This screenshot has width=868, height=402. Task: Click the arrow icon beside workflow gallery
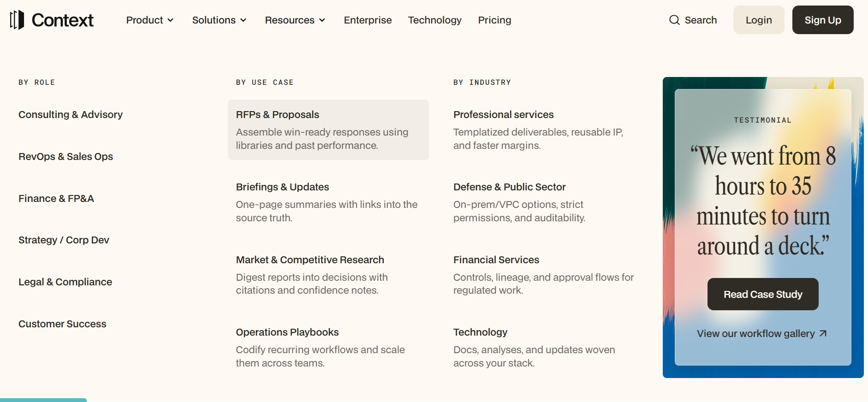click(x=823, y=333)
